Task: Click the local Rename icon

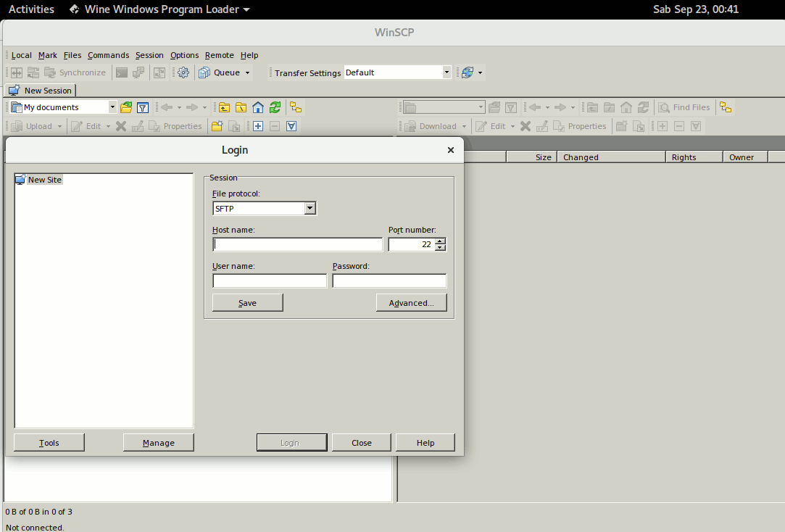Action: tap(138, 126)
